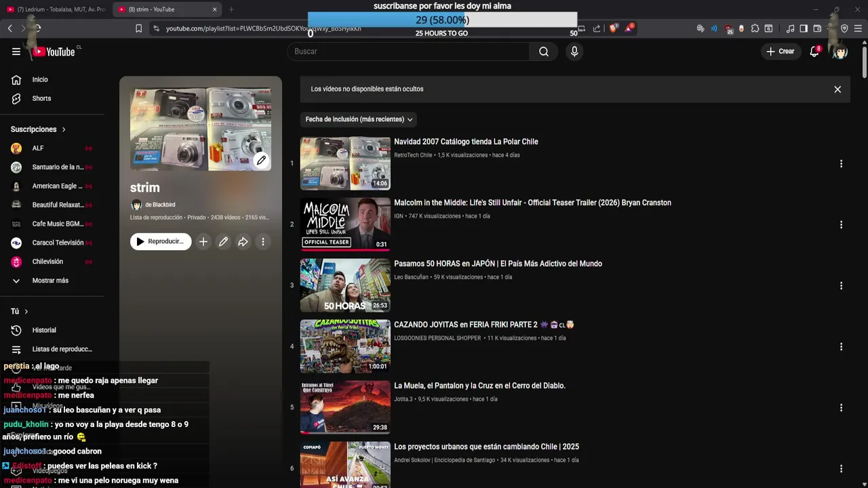Play the Navidad 2007 Catálogo thumbnail
The height and width of the screenshot is (488, 868).
tap(345, 163)
